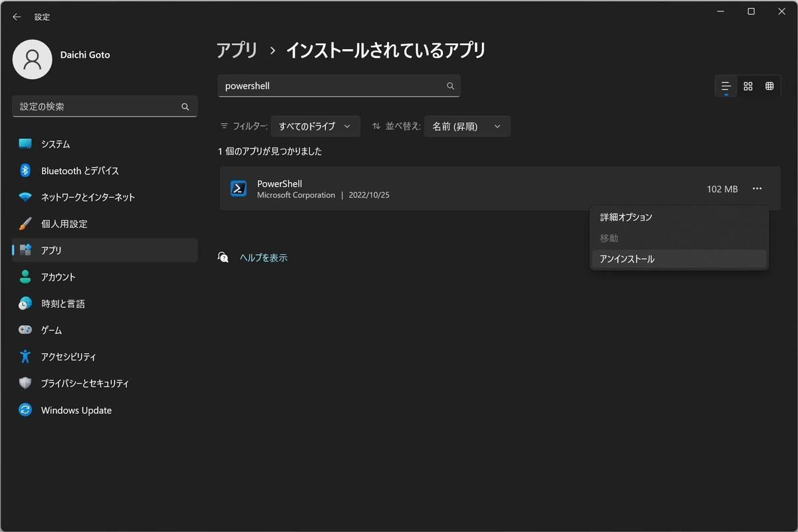Click the help icon beside ヘルプを表示
798x532 pixels.
coord(223,257)
